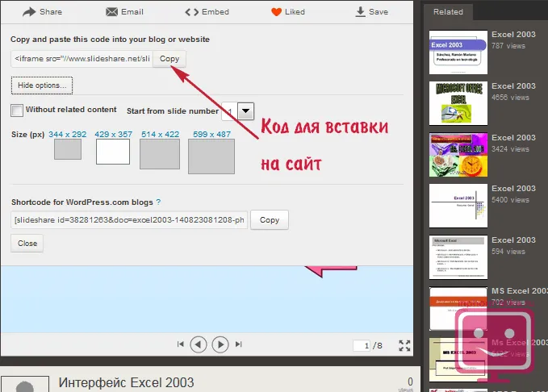Click the Email envelope icon
The height and width of the screenshot is (392, 548).
click(x=112, y=12)
